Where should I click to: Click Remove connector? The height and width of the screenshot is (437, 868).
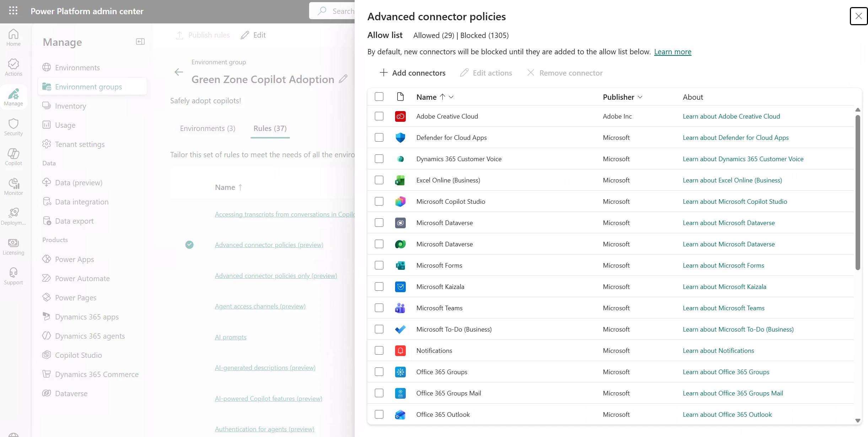pos(565,73)
